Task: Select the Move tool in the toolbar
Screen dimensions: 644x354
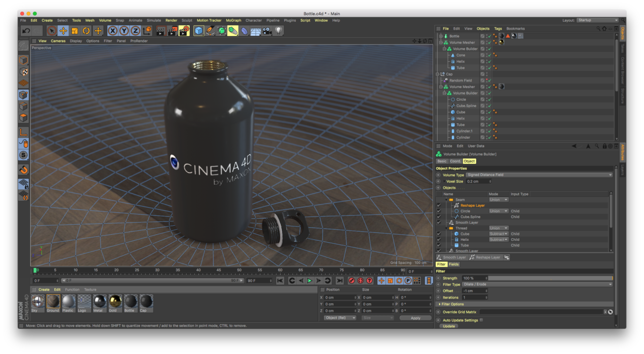Action: click(63, 31)
